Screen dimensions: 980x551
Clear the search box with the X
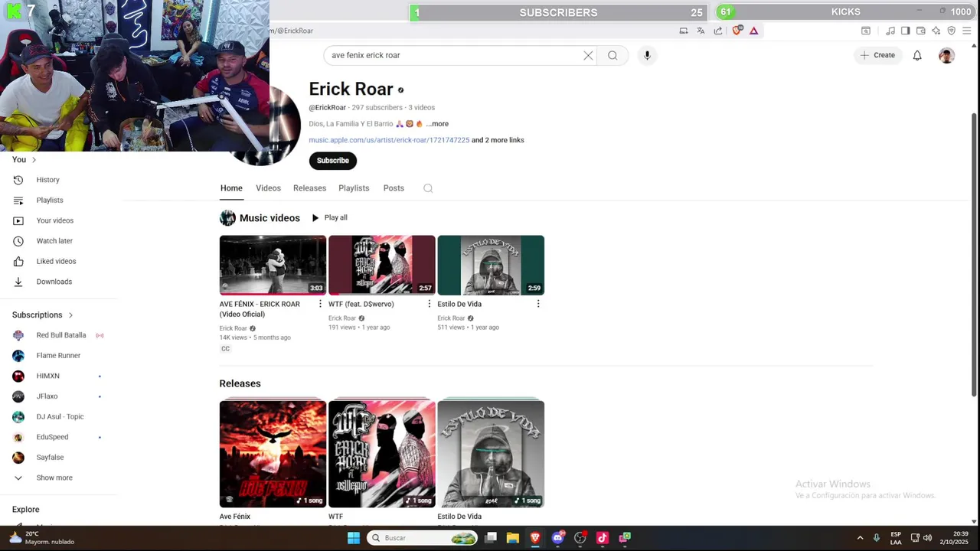point(588,55)
